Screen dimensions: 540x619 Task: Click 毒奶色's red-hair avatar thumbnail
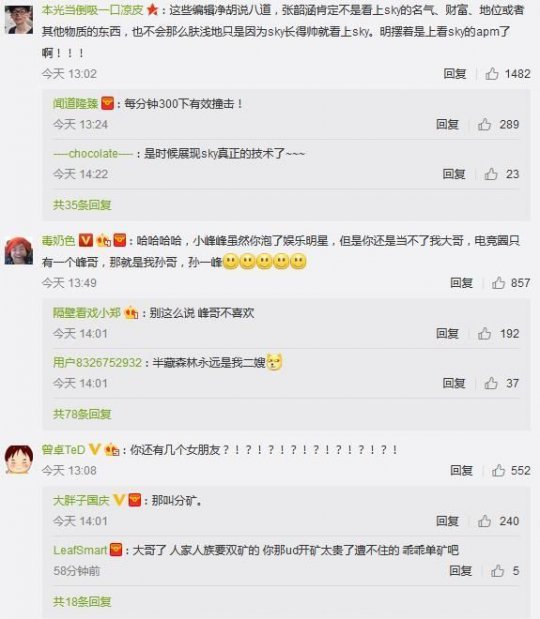19,250
